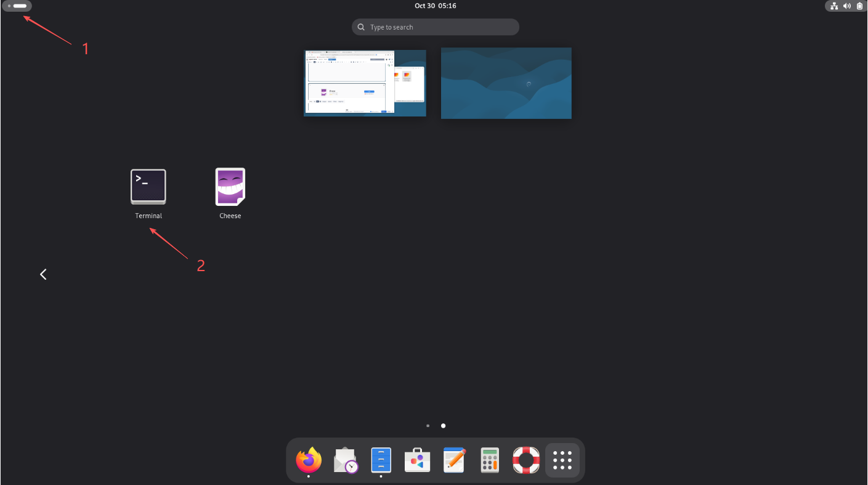This screenshot has height=485, width=868.
Task: Switch to first app grid page dot
Action: 428,426
